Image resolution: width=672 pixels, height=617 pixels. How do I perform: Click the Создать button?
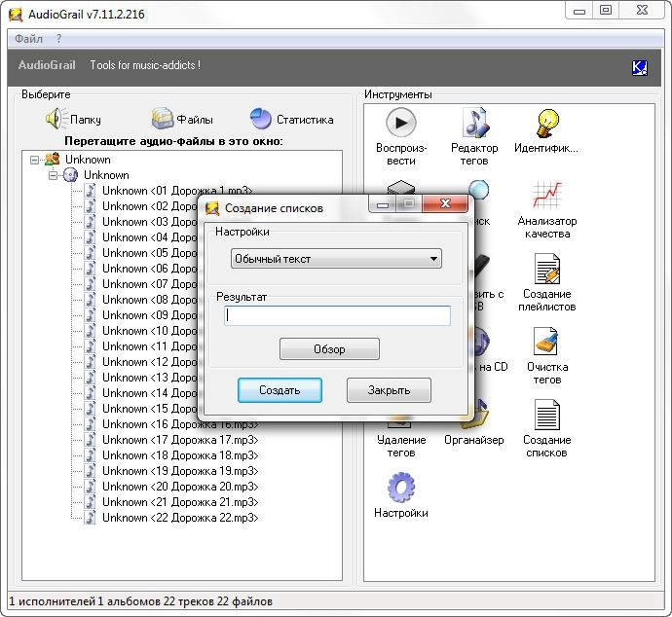pos(280,390)
